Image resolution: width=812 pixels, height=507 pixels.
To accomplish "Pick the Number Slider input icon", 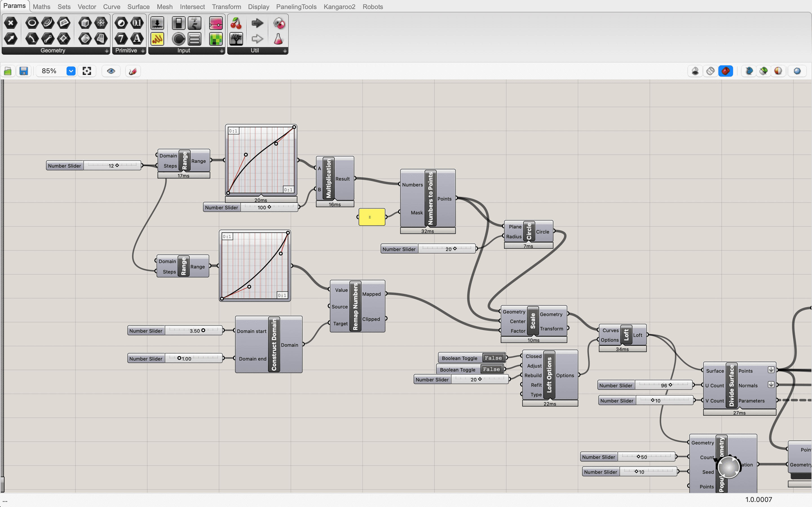I will (x=157, y=23).
